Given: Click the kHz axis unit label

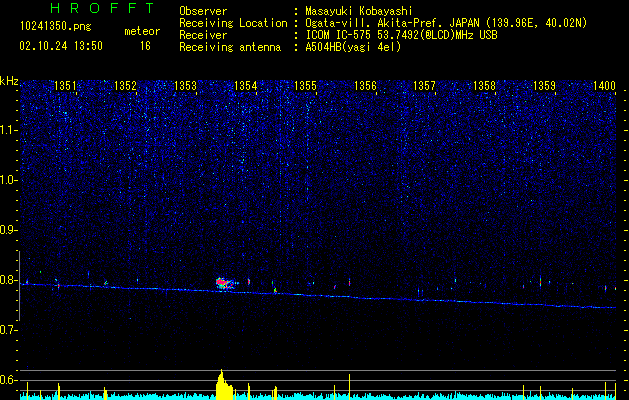Looking at the screenshot, I should pos(9,81).
